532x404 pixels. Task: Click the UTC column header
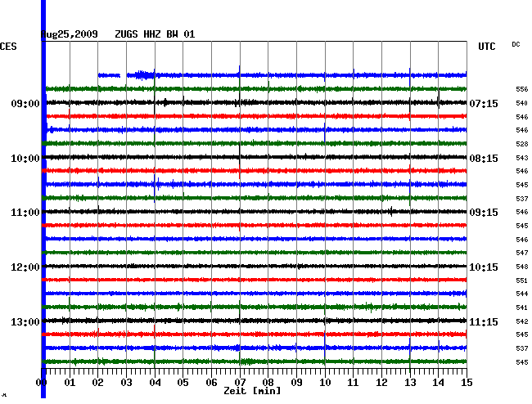coord(486,47)
